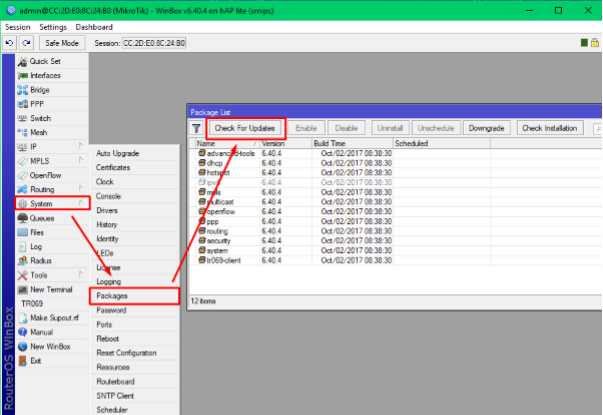Select Packages in System submenu
Screen dimensions: 603x415
135,296
